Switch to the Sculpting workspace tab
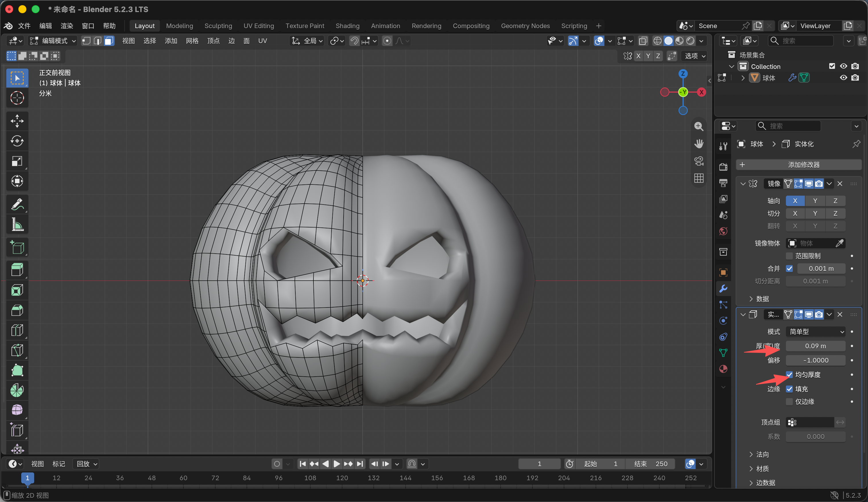The image size is (868, 502). [x=218, y=26]
